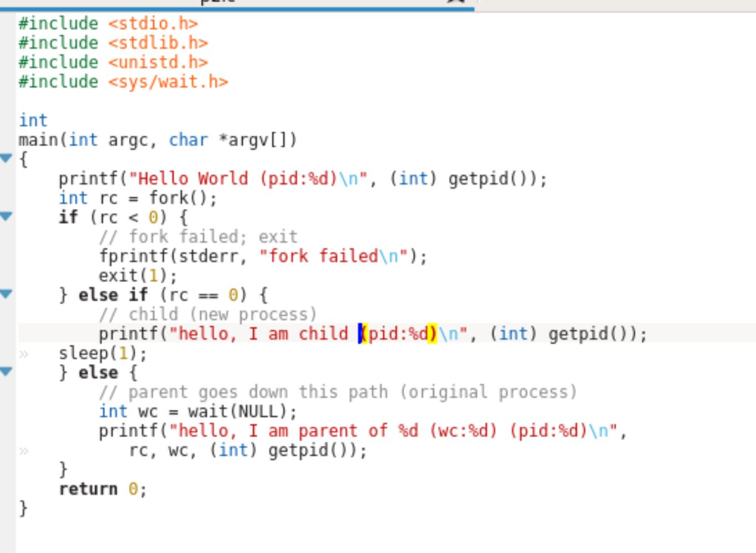Click the main function declaration line
The height and width of the screenshot is (553, 756).
point(155,139)
